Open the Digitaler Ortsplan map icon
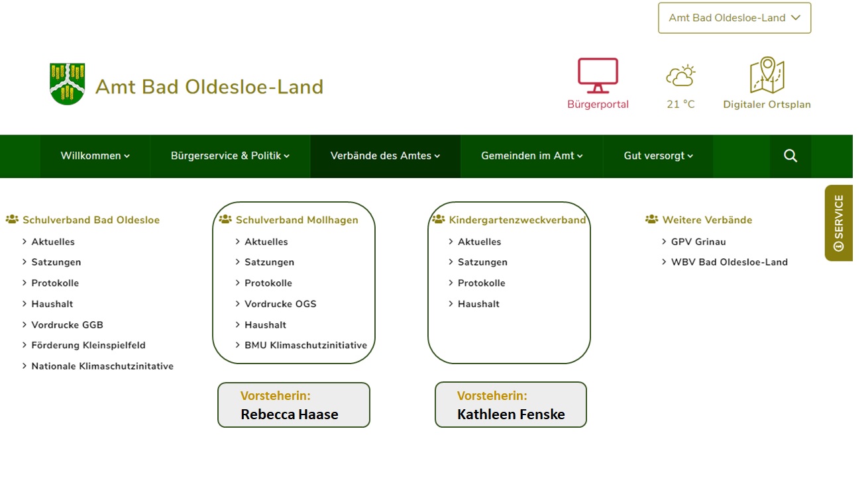Image resolution: width=868 pixels, height=490 pixels. click(x=767, y=75)
